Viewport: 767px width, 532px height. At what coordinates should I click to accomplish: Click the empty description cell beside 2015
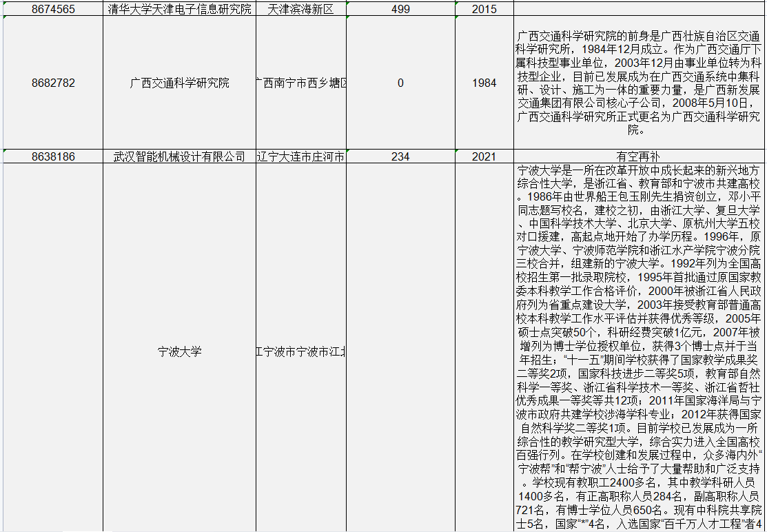[x=637, y=9]
